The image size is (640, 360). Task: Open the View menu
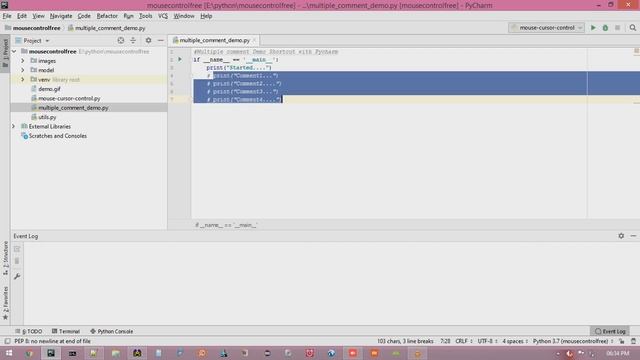[38, 16]
